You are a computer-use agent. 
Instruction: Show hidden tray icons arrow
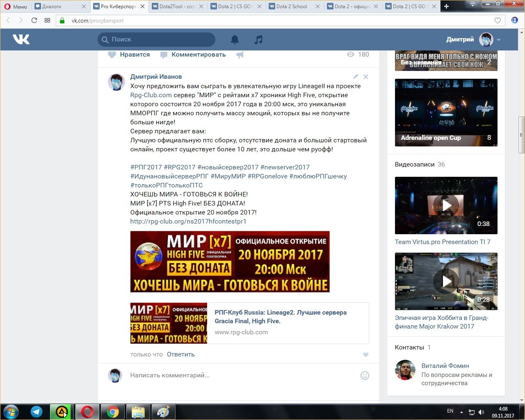[x=462, y=412]
